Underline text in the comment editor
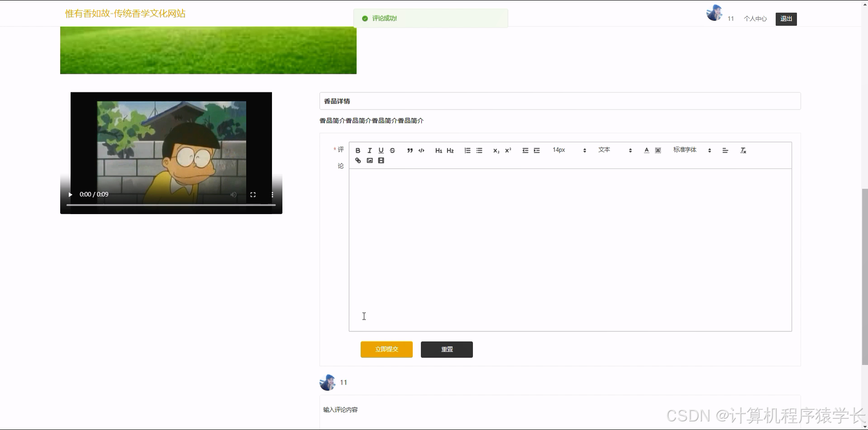Screen dimensions: 868x430 click(x=381, y=150)
